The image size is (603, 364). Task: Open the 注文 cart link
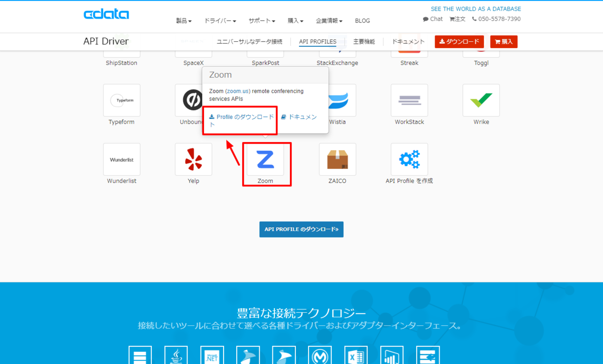pos(458,19)
